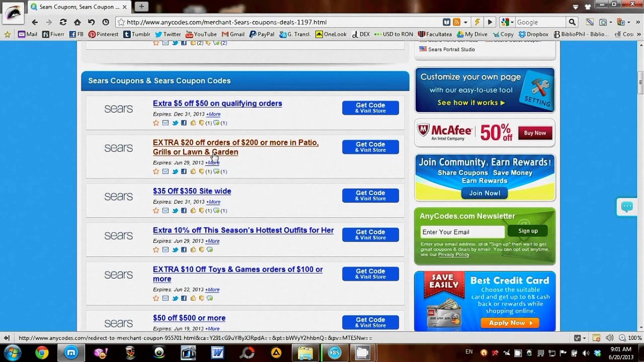Open comments on the $35 Off $350 coupon
644x362 pixels.
pos(216,211)
